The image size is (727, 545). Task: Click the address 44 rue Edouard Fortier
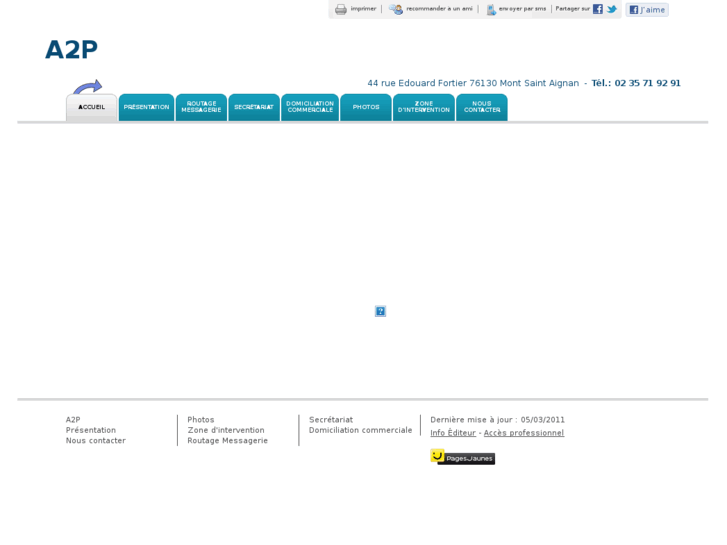click(417, 83)
